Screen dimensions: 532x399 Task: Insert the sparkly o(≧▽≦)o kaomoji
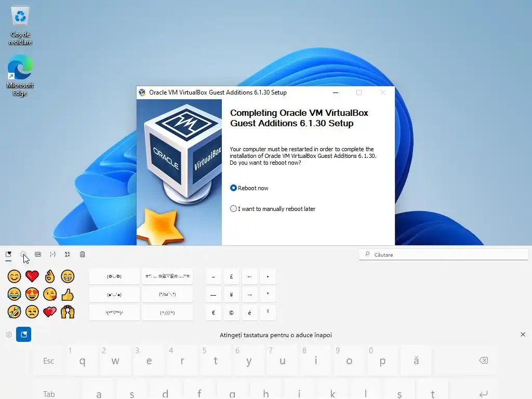(x=167, y=276)
